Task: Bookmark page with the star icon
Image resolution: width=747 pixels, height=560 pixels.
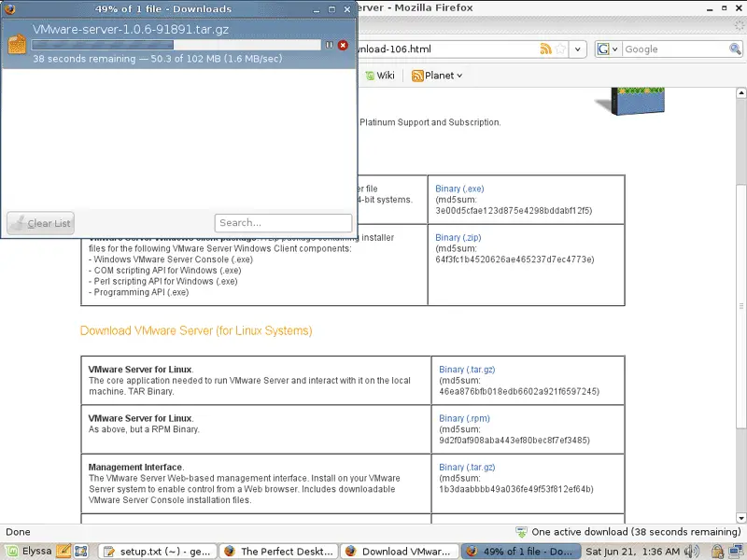Action: 560,49
